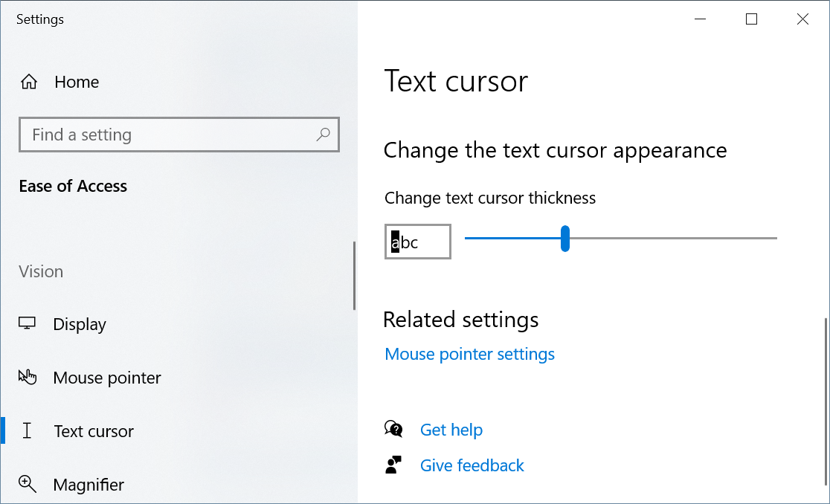The image size is (830, 504).
Task: Click the Text cursor I-beam icon
Action: [28, 431]
